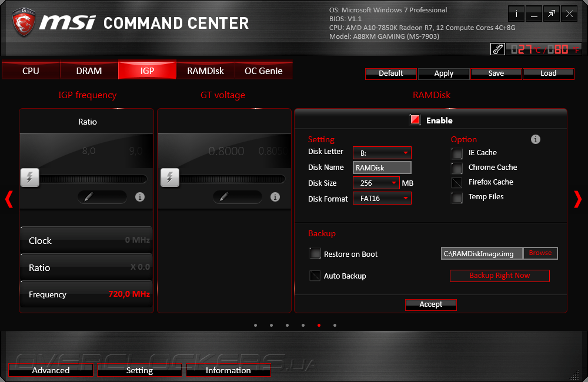Click the Save profile button
Screen dimensions: 588x382
click(496, 74)
